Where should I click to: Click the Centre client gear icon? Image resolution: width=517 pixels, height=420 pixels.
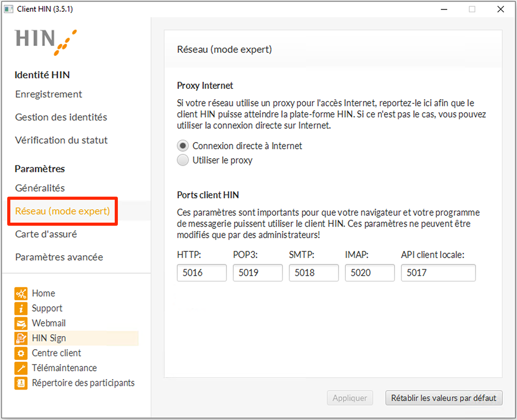click(21, 353)
